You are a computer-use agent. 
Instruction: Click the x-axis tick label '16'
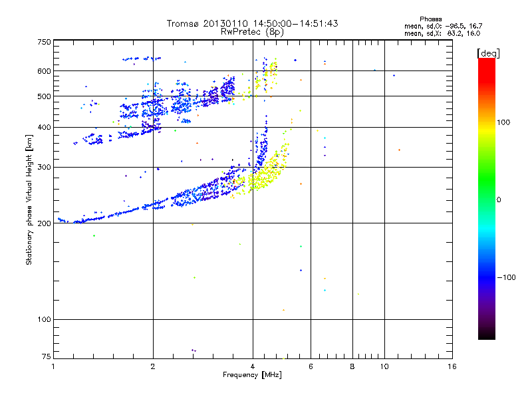[x=452, y=366]
